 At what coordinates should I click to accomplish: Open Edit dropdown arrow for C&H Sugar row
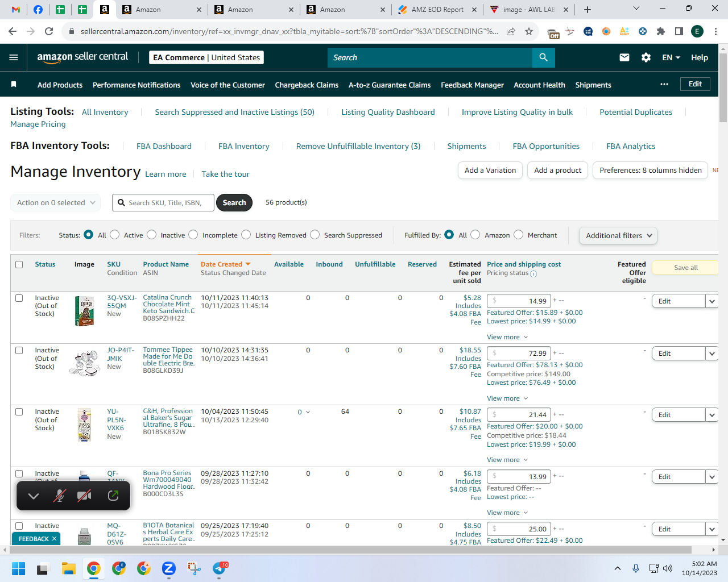[712, 415]
